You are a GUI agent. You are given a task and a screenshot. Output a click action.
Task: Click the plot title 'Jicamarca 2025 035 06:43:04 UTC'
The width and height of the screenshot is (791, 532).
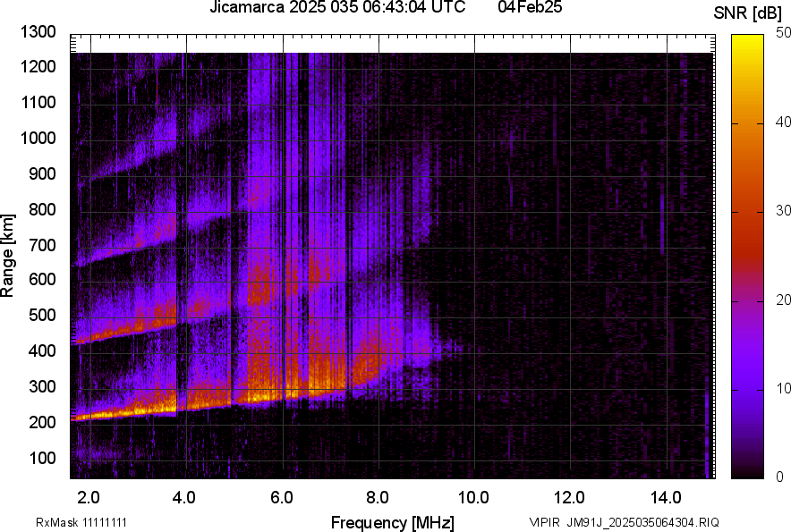(x=337, y=8)
